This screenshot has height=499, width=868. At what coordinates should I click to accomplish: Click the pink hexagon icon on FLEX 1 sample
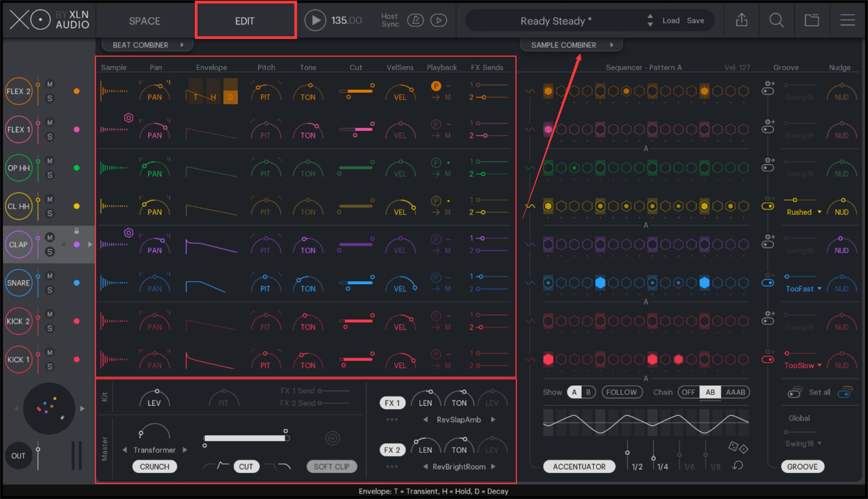tap(129, 118)
